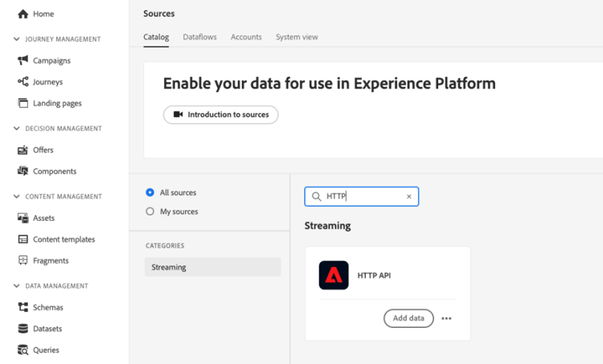Click the Add data button

(x=408, y=318)
